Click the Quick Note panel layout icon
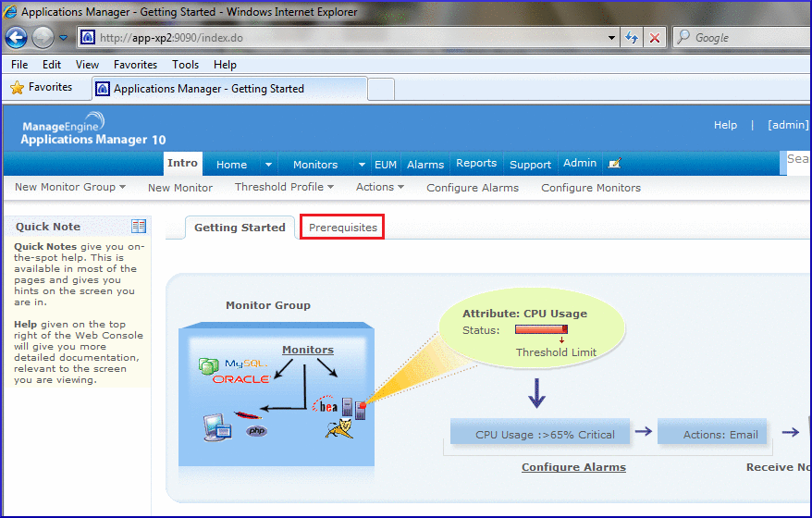Screen dimensions: 812x518 coord(139,226)
